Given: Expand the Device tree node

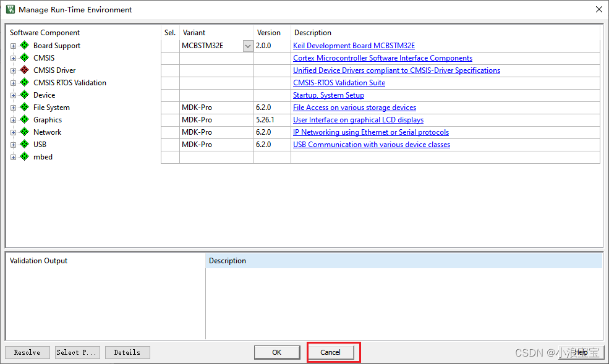Looking at the screenshot, I should (13, 95).
